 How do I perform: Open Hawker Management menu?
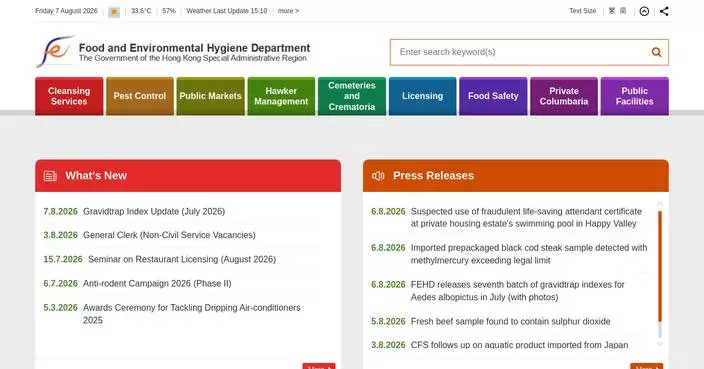(x=281, y=96)
